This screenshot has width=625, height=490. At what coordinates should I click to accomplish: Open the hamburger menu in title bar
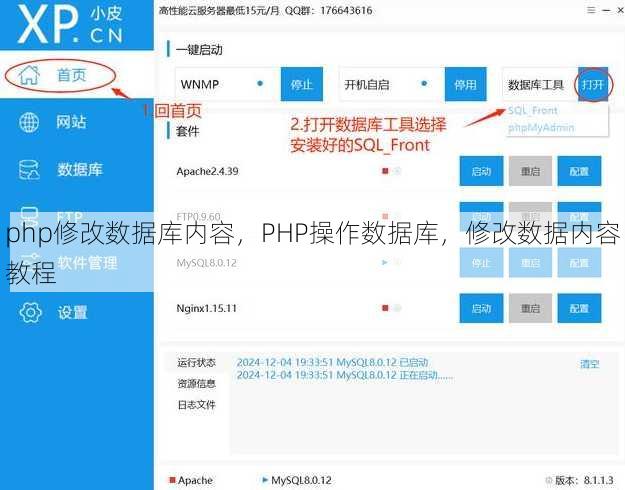pyautogui.click(x=591, y=10)
